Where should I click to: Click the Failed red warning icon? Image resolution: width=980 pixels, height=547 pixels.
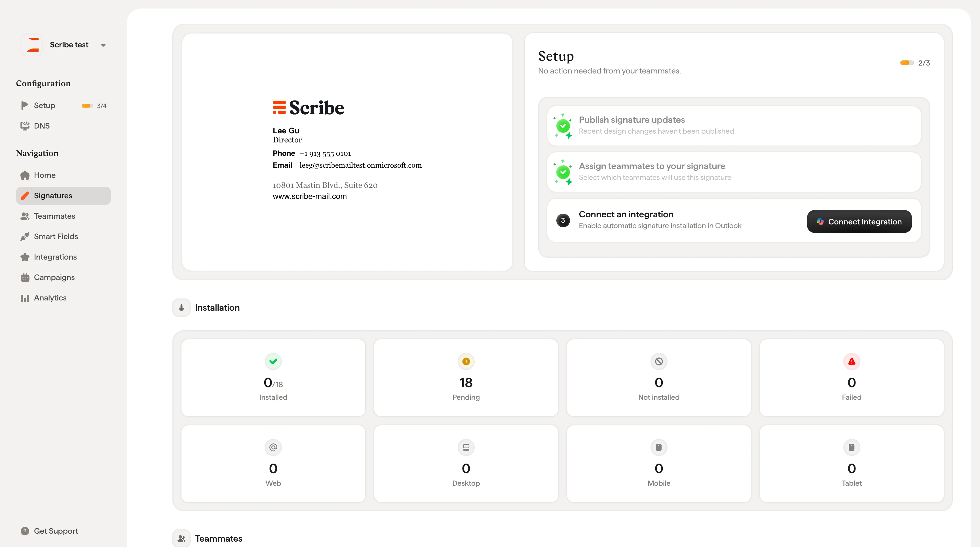click(852, 361)
